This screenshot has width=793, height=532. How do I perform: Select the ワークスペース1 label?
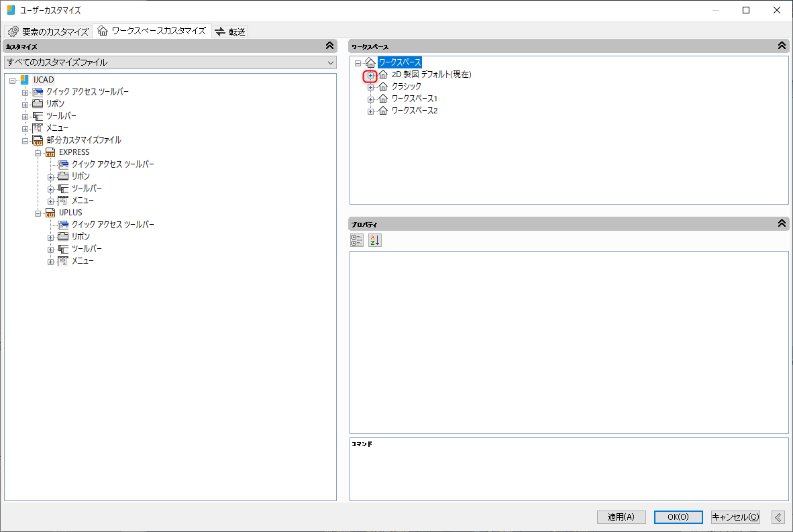(414, 99)
